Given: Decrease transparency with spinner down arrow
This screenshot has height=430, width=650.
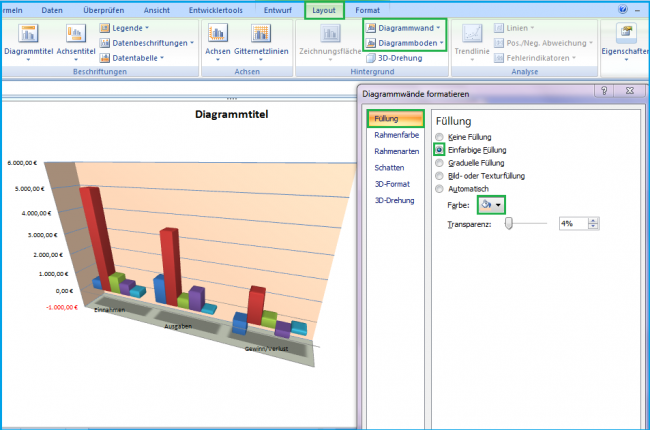Looking at the screenshot, I should tap(593, 226).
